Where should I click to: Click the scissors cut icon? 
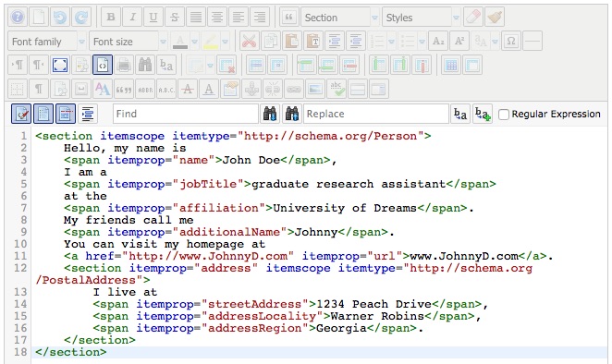(x=249, y=42)
